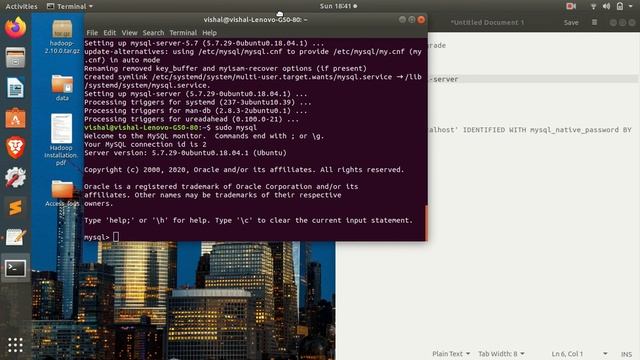Open the network status icon in top bar
640x360 pixels.
593,6
